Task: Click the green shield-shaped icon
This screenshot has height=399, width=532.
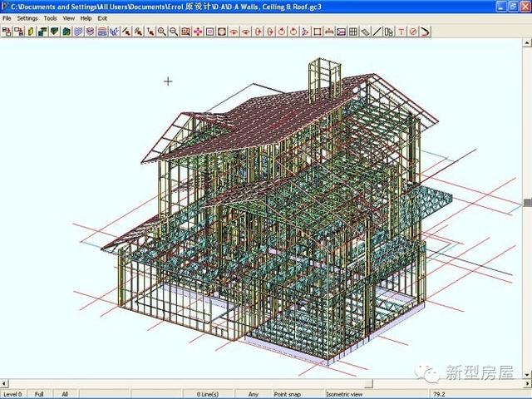Action: coord(55,32)
